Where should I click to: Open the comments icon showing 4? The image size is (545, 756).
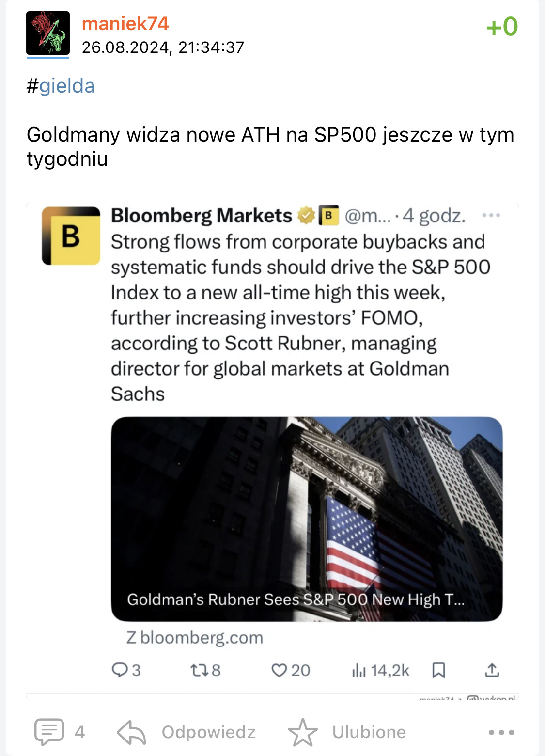pos(49,732)
